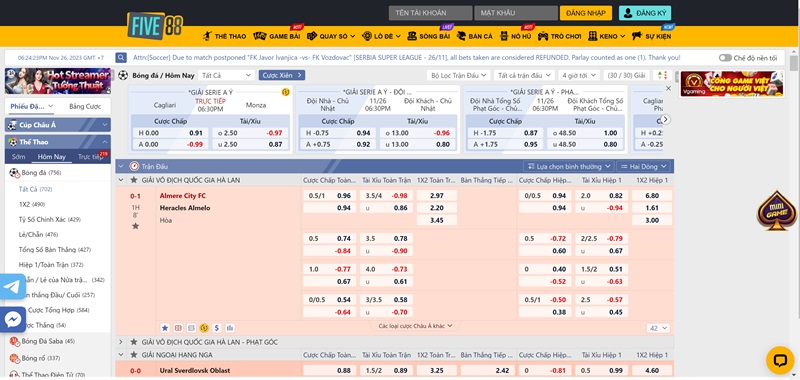800x380 pixels.
Task: Click the Cược Xiên button
Action: 282,75
